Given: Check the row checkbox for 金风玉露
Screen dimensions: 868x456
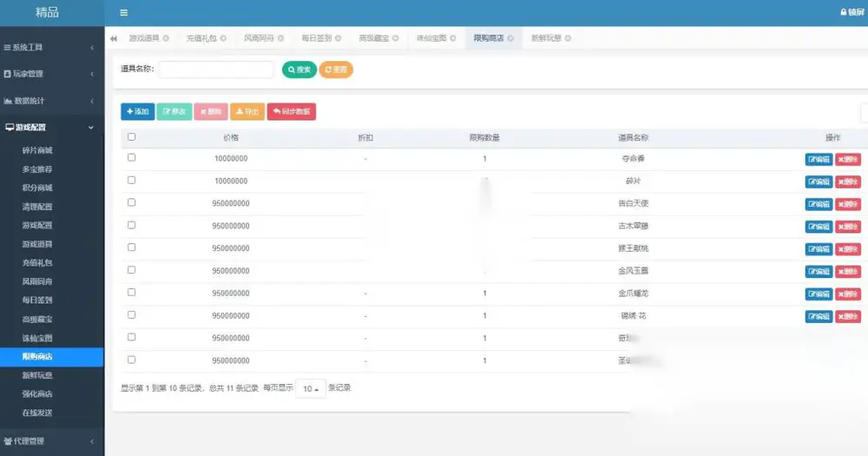Looking at the screenshot, I should click(131, 270).
